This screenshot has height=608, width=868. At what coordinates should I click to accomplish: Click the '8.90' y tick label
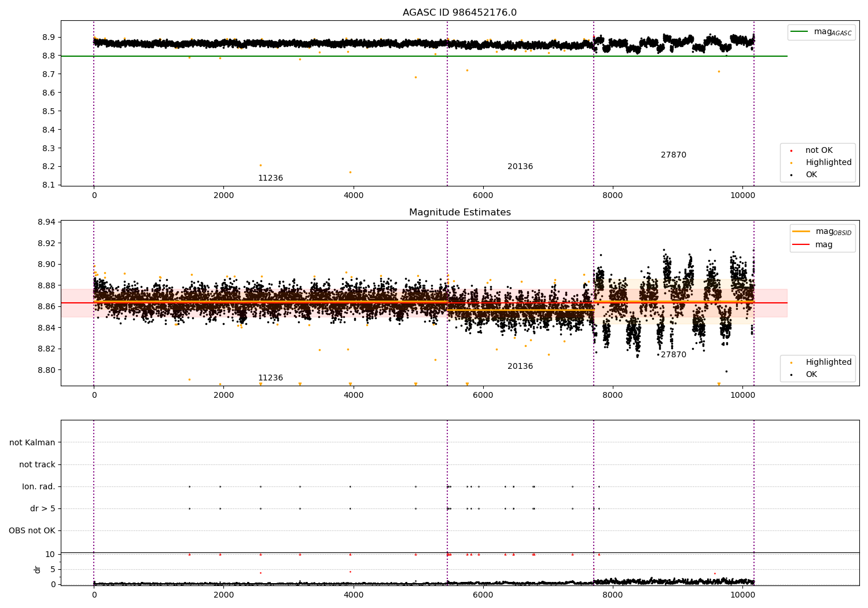(46, 265)
